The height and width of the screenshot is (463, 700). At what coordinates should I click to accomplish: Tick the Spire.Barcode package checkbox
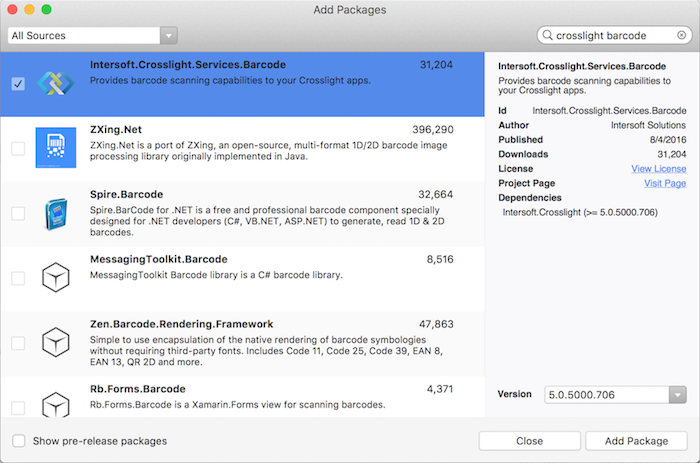click(x=18, y=213)
